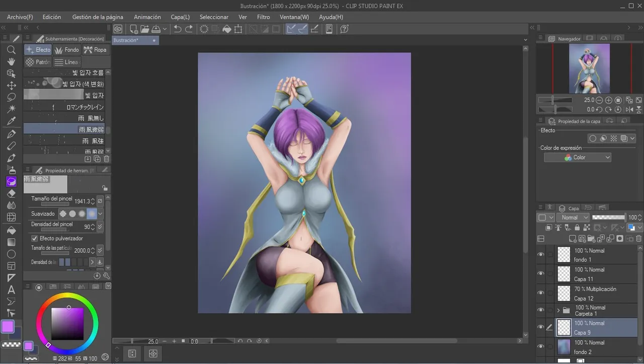Expand Tamaño de las partículas options

tap(100, 250)
